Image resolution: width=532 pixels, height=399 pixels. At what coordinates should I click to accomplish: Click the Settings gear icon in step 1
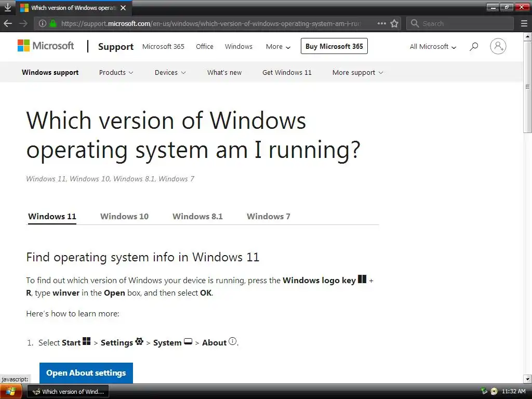click(139, 341)
